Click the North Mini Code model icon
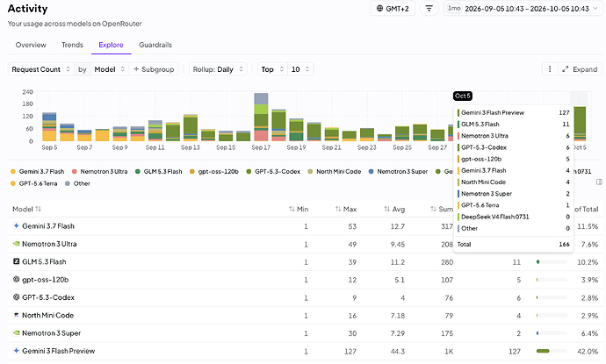 point(16,315)
